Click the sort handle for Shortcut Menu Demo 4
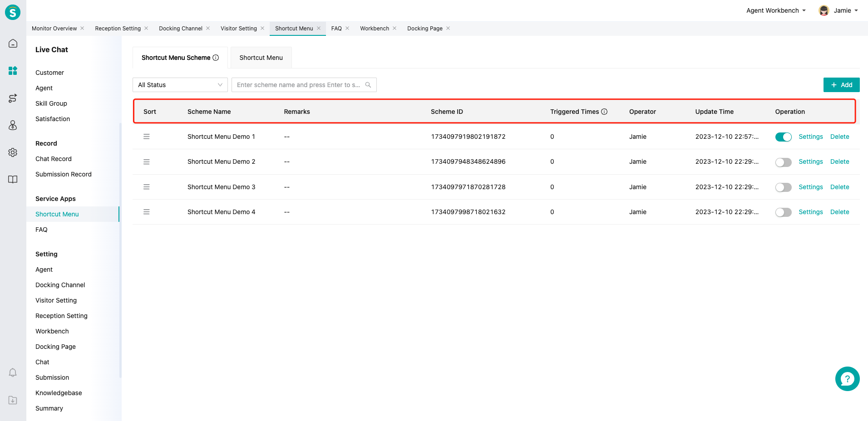 (x=147, y=212)
